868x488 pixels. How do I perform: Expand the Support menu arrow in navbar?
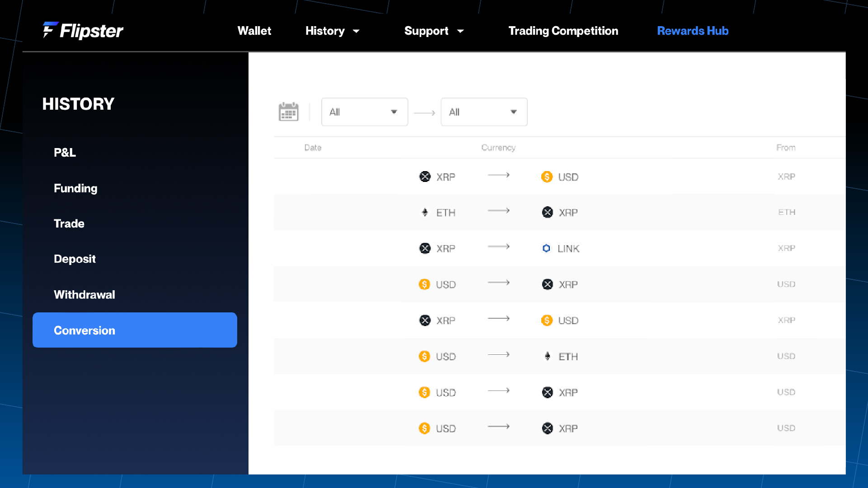(460, 31)
